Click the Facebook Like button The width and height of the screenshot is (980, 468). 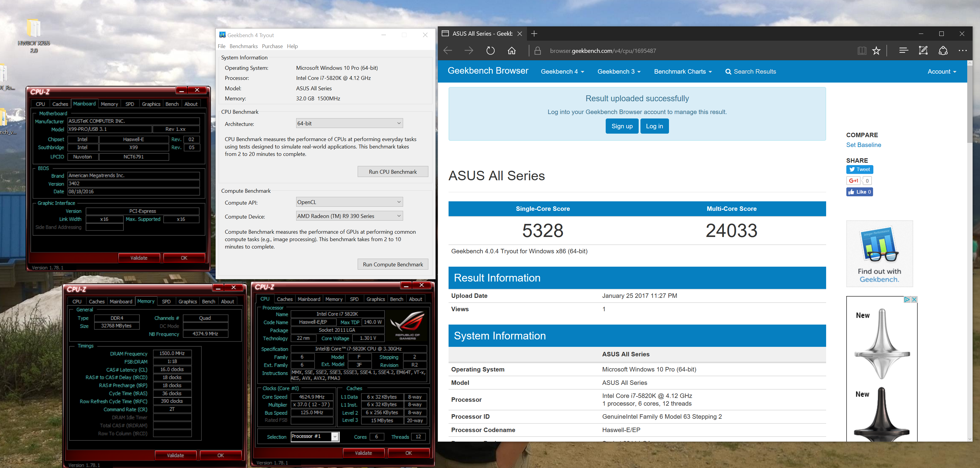coord(859,192)
